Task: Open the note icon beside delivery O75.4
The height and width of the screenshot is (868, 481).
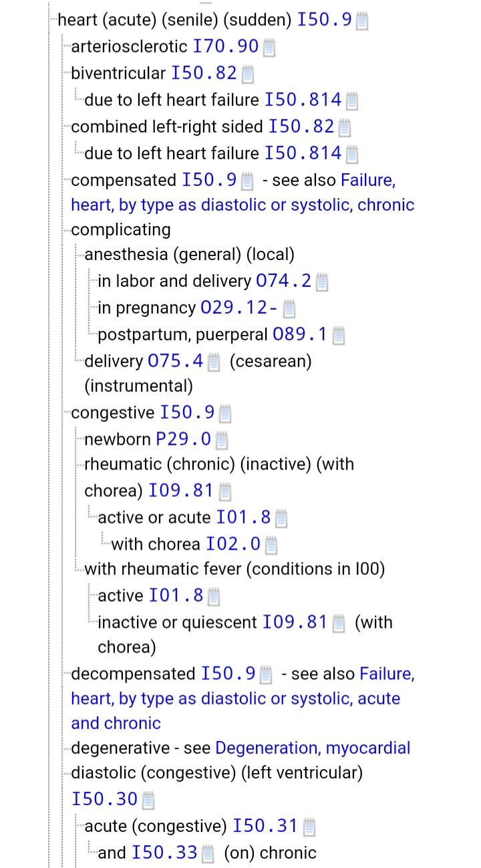Action: pyautogui.click(x=214, y=362)
